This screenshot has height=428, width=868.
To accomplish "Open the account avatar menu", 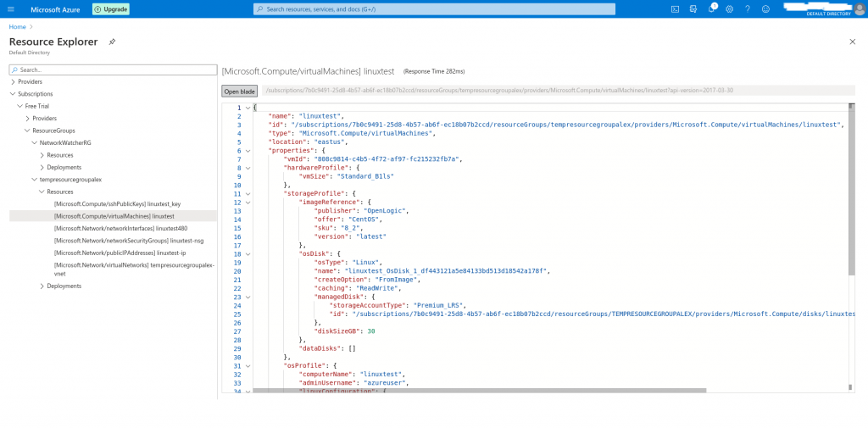I will [860, 9].
